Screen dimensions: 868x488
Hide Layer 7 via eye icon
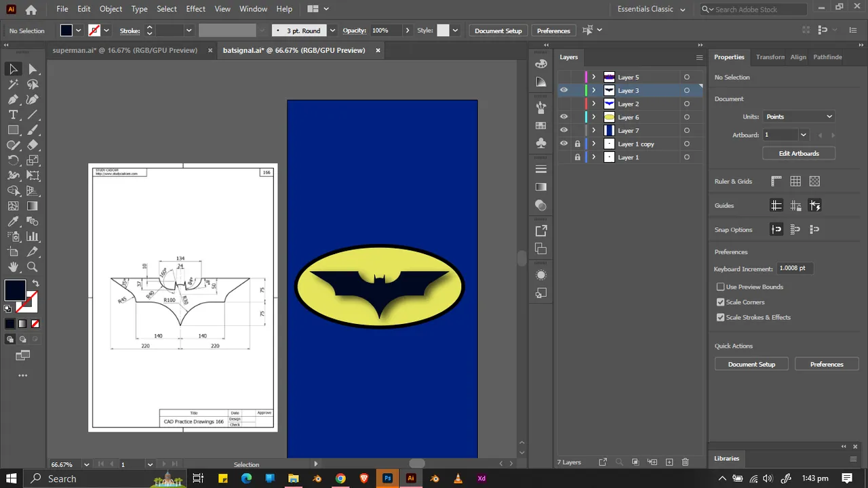pos(564,130)
